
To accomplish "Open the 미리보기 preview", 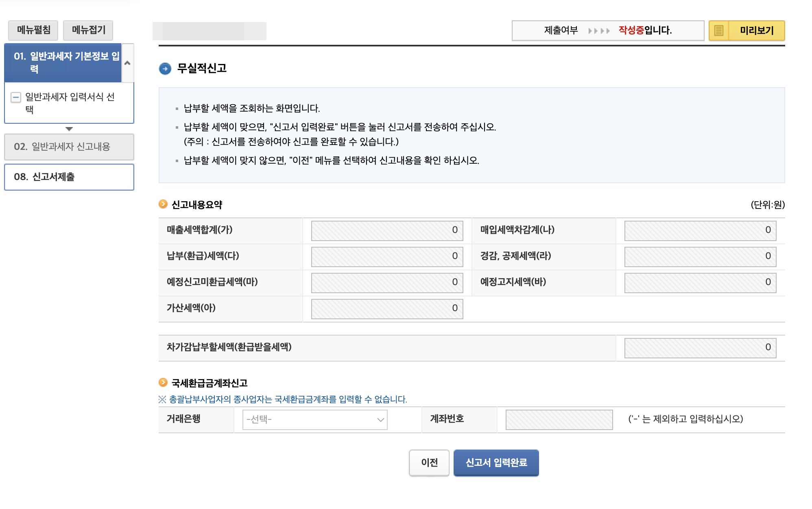I will [x=757, y=31].
